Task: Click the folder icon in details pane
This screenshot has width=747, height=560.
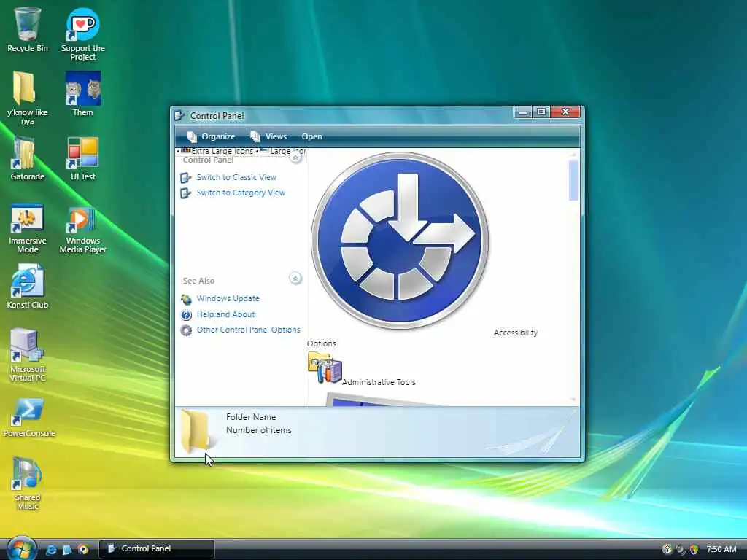Action: point(196,431)
